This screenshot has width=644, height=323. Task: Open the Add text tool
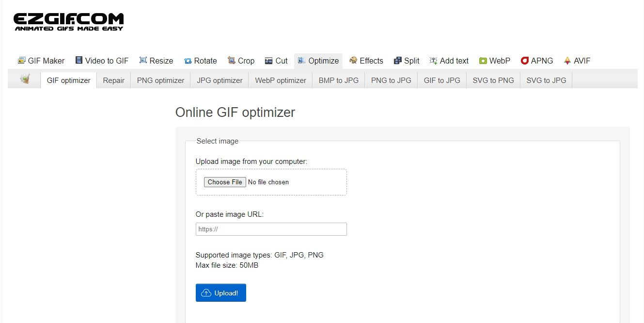(449, 61)
